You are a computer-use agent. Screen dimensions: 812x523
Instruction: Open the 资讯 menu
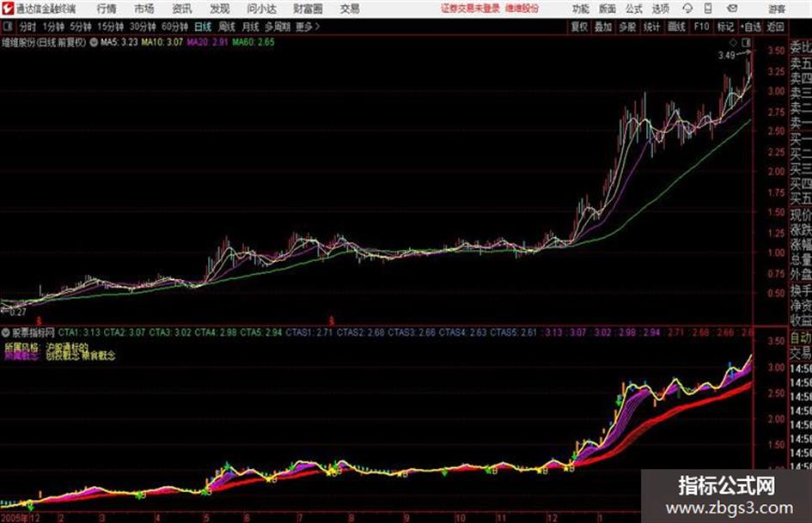[182, 9]
